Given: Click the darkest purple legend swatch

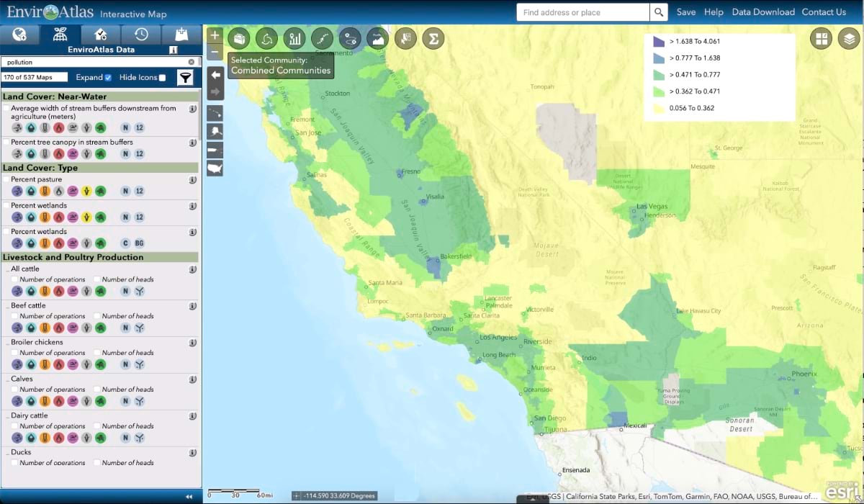Looking at the screenshot, I should coord(659,41).
